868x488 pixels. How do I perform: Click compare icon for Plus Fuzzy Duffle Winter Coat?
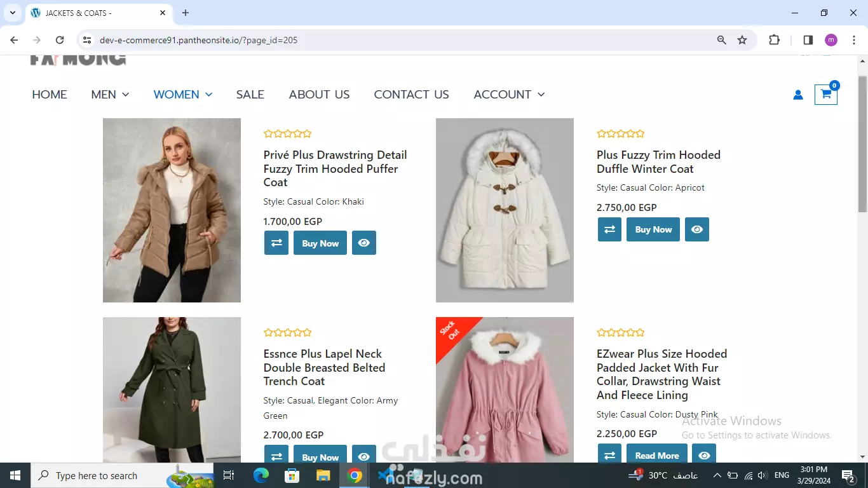(609, 229)
